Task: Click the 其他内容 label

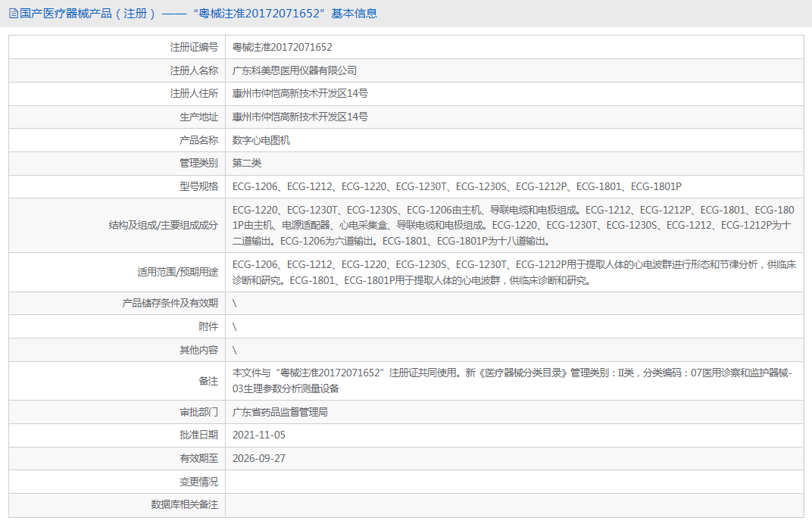Action: tap(199, 350)
